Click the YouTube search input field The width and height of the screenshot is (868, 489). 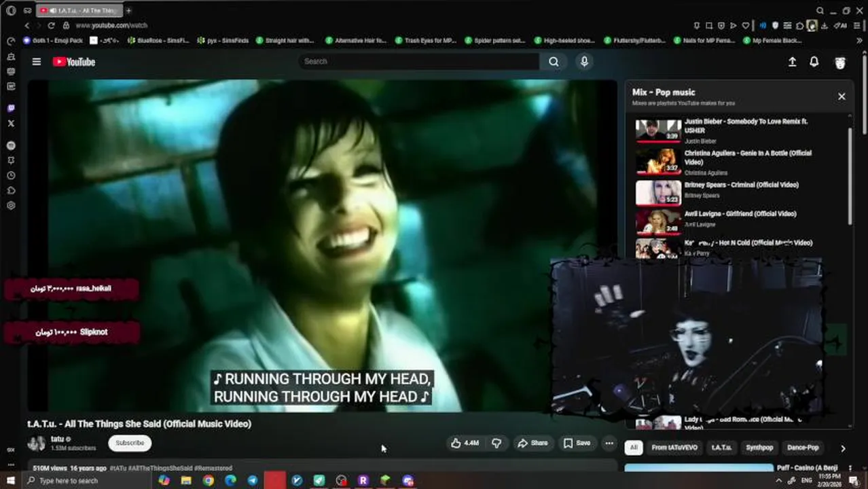[419, 61]
